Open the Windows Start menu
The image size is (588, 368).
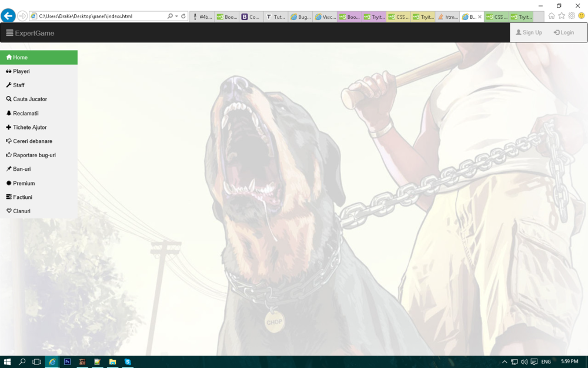[x=6, y=362]
